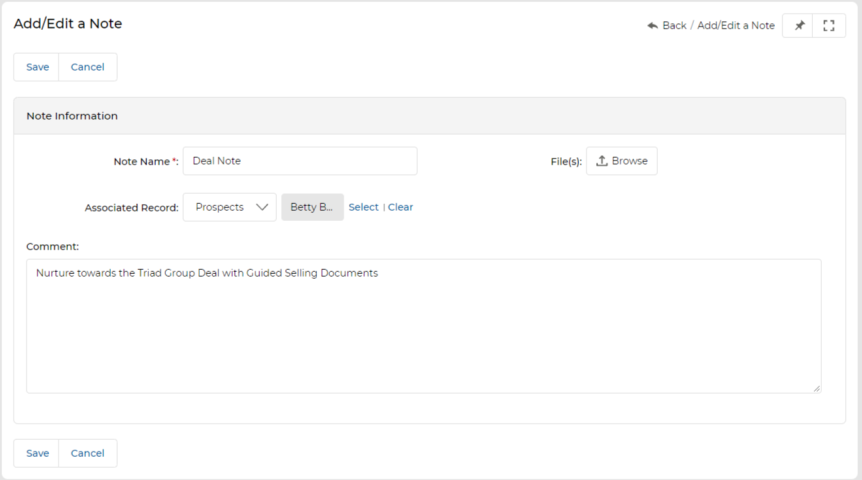Pin the Add/Edit a Note page

coord(799,25)
